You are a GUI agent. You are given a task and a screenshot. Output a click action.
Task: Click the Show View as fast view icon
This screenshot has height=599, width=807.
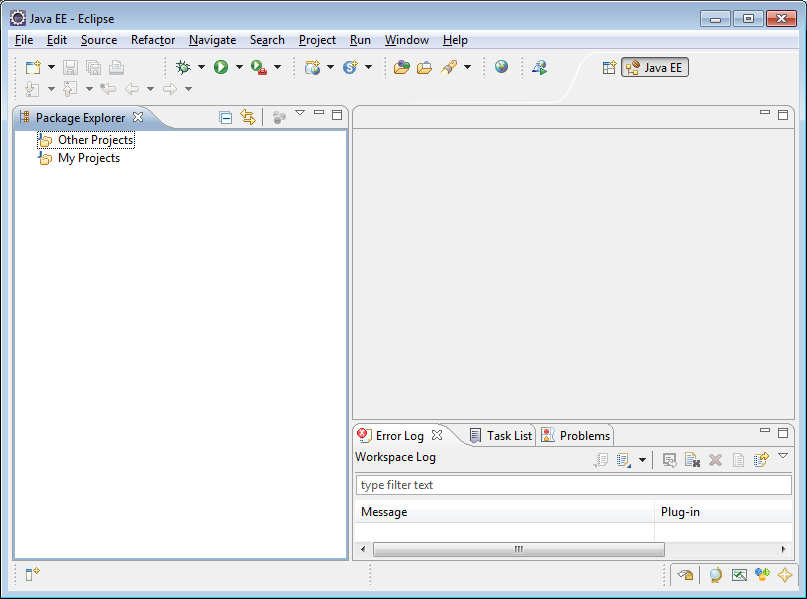[x=686, y=574]
